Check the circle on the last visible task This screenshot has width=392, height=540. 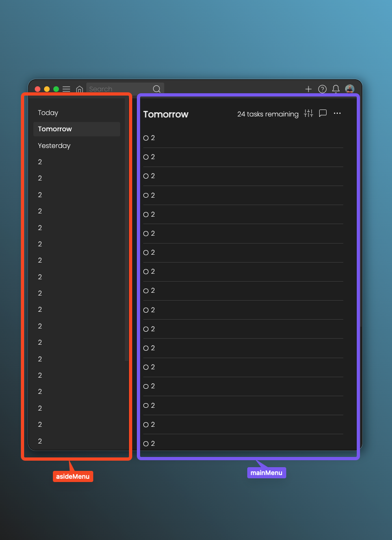click(146, 444)
